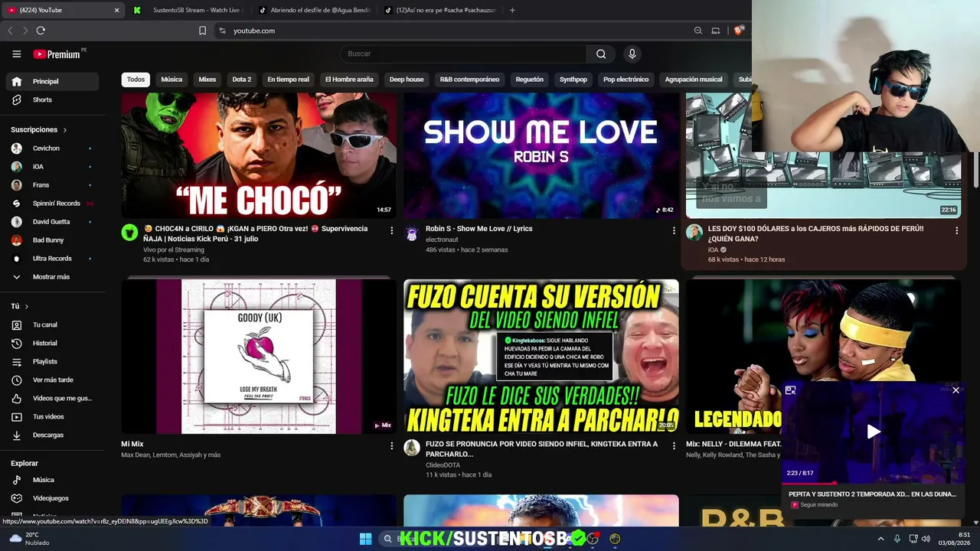Open Playlists in the sidebar
The height and width of the screenshot is (551, 980).
[52, 362]
